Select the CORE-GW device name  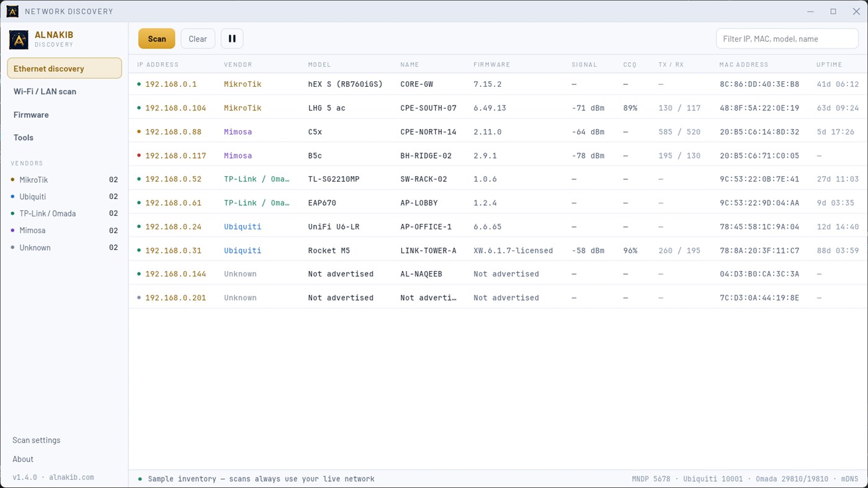(417, 84)
